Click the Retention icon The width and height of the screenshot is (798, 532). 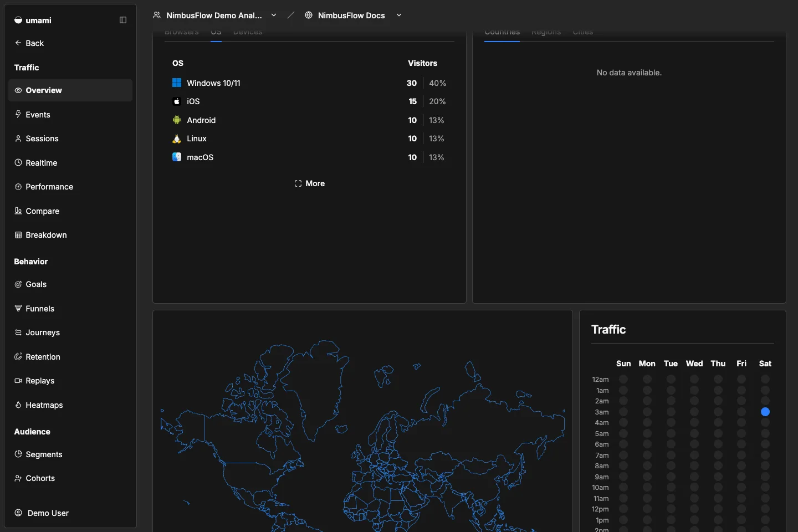(18, 356)
